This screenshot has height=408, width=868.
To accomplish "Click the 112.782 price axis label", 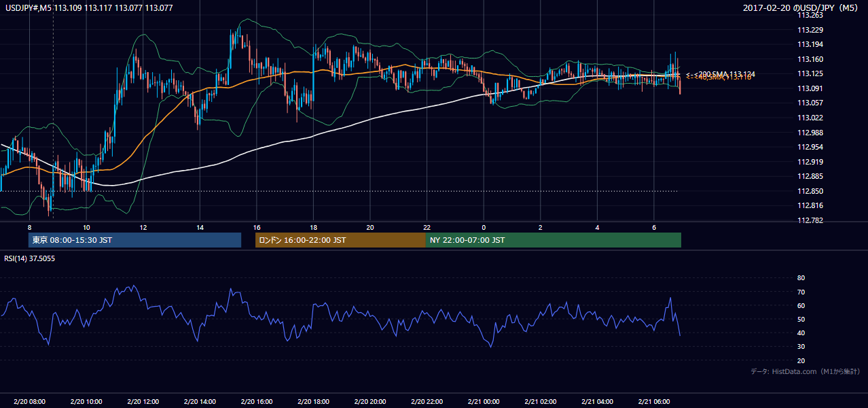I will 810,220.
